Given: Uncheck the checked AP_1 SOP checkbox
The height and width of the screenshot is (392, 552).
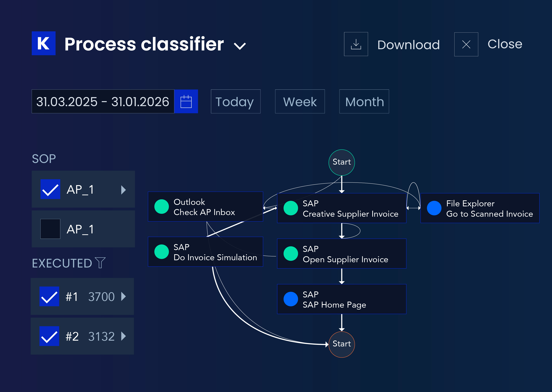Looking at the screenshot, I should pyautogui.click(x=50, y=189).
